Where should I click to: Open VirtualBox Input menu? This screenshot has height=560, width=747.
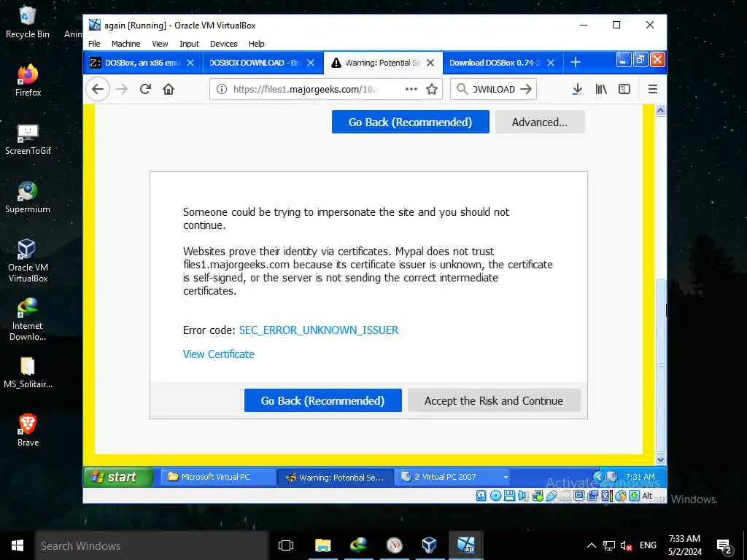pos(189,44)
